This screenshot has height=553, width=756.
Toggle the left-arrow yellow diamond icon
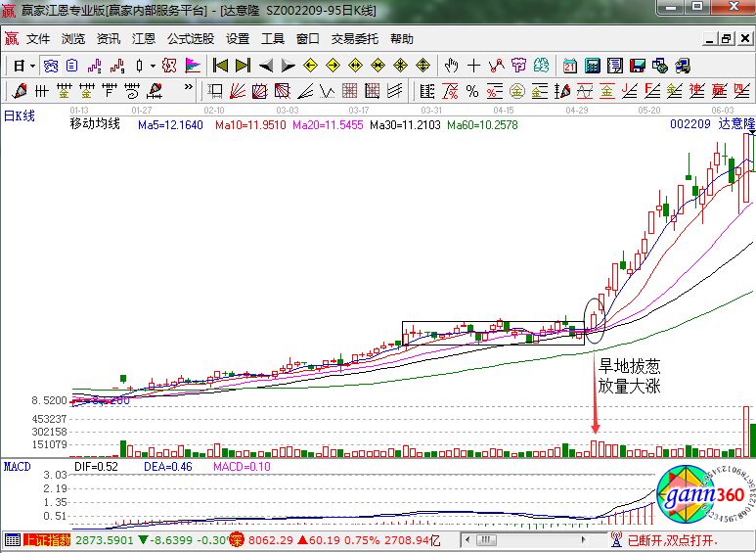tap(311, 66)
